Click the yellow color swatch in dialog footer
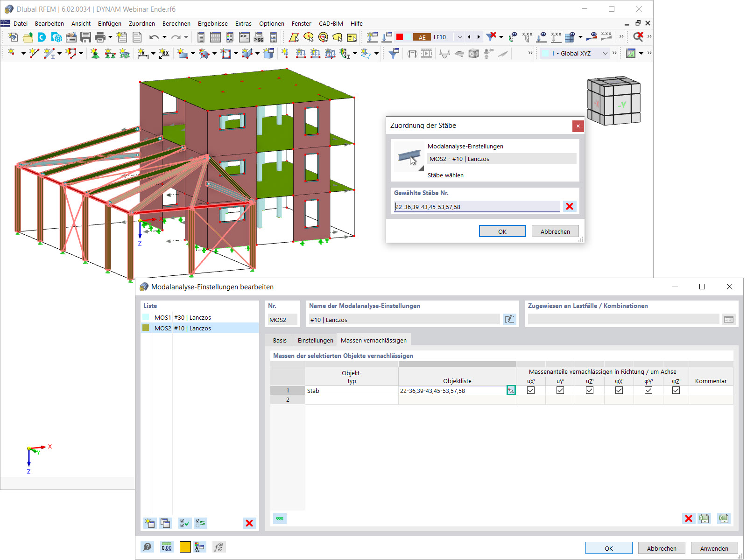Viewport: 747px width, 560px height. [x=185, y=547]
